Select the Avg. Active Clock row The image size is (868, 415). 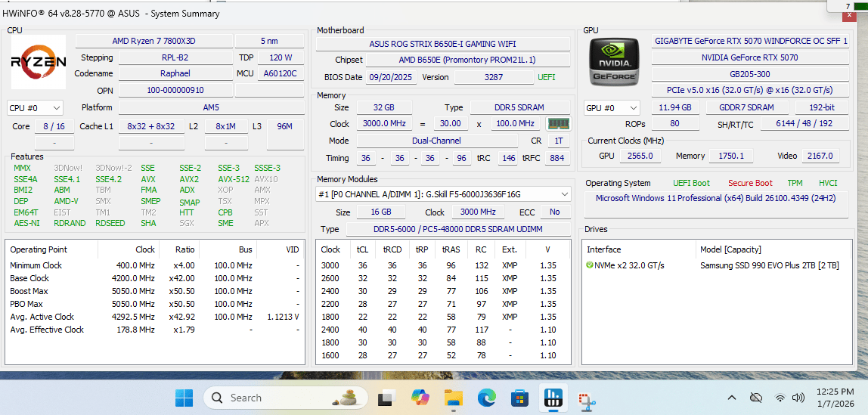click(x=154, y=317)
